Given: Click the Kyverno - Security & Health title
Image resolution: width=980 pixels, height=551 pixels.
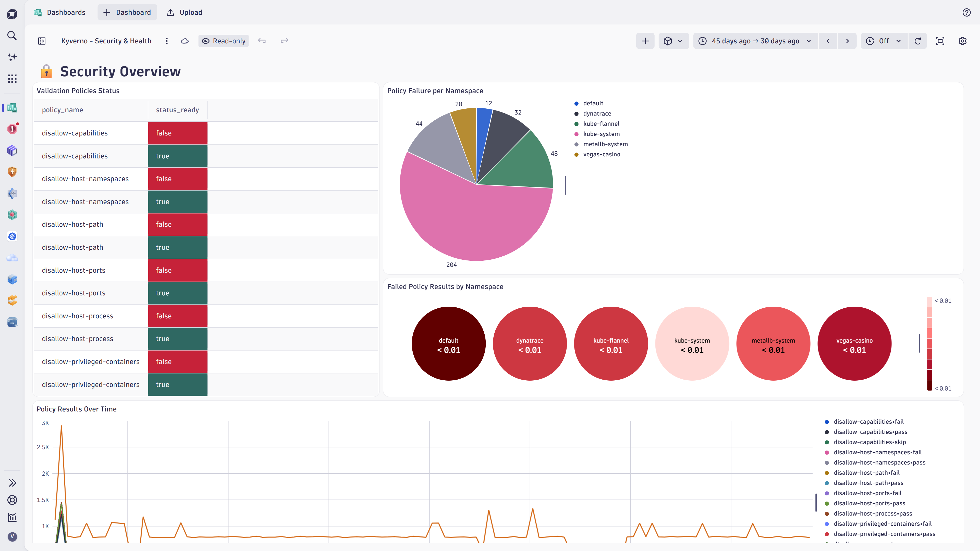Looking at the screenshot, I should [106, 41].
